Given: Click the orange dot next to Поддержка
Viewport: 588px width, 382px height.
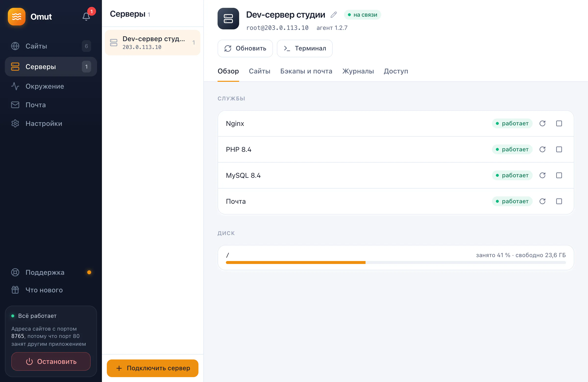Looking at the screenshot, I should pos(89,272).
